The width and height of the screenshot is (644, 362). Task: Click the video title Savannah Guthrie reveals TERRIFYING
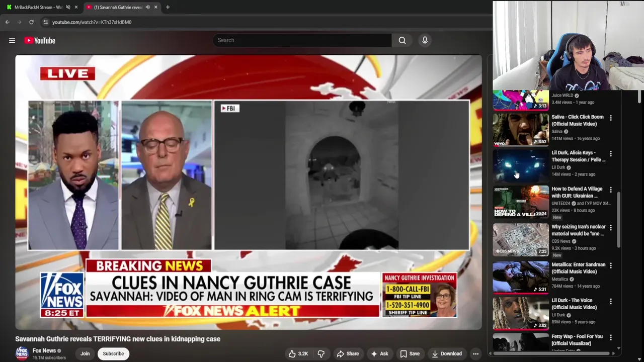[118, 339]
